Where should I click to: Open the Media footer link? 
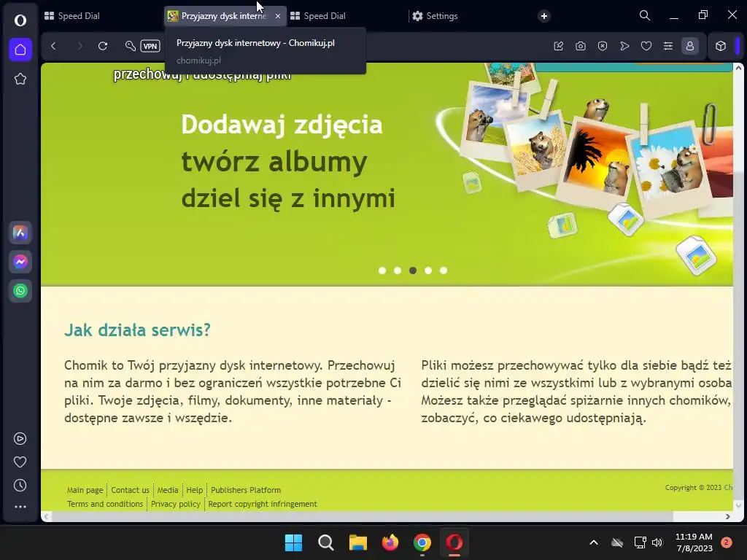(x=168, y=490)
